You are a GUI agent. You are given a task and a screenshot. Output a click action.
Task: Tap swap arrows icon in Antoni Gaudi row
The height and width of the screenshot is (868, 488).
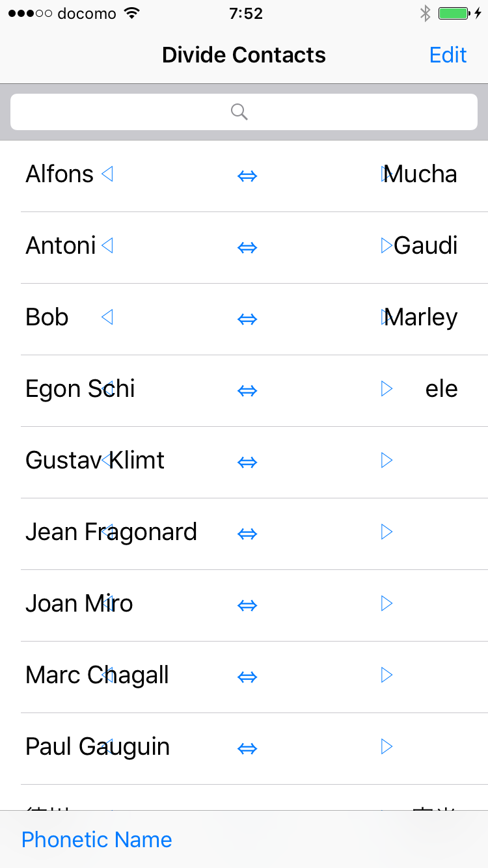click(x=247, y=247)
